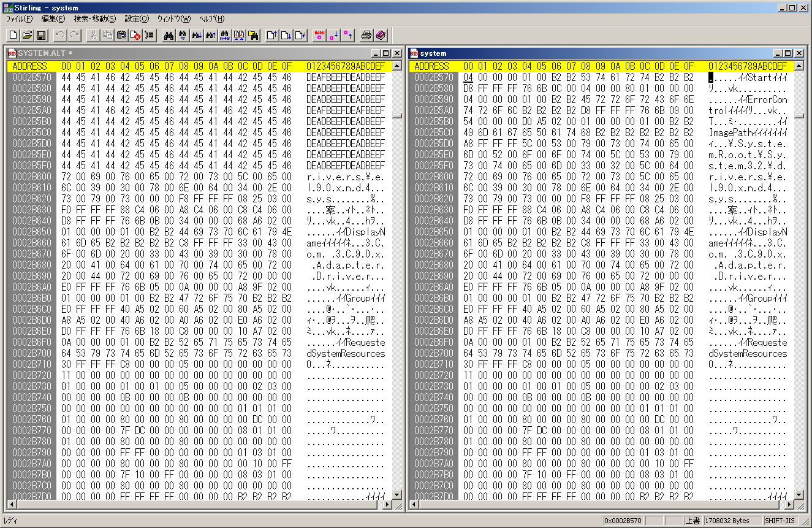The image size is (812, 528).
Task: Click the undo arrow icon
Action: tap(59, 35)
